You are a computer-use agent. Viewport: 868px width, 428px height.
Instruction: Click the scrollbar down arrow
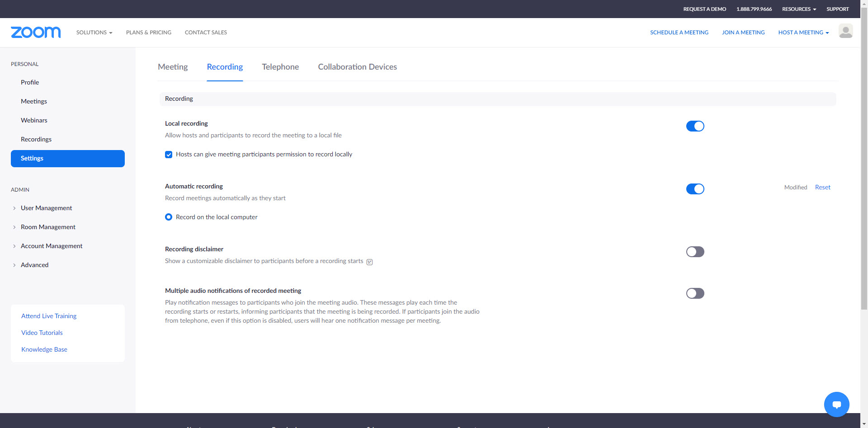pyautogui.click(x=864, y=424)
